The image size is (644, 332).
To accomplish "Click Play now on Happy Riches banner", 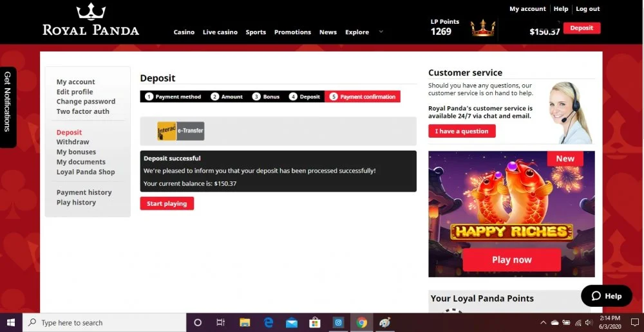I will [x=512, y=260].
